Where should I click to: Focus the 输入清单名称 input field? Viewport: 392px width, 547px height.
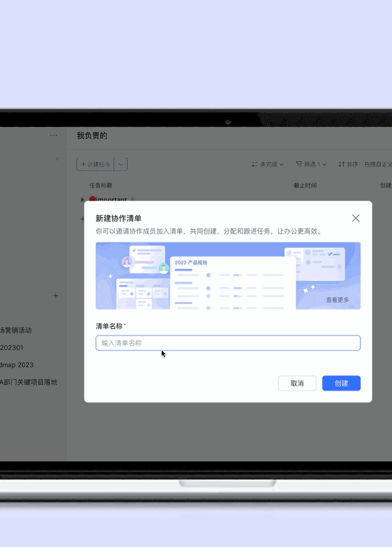[x=228, y=343]
